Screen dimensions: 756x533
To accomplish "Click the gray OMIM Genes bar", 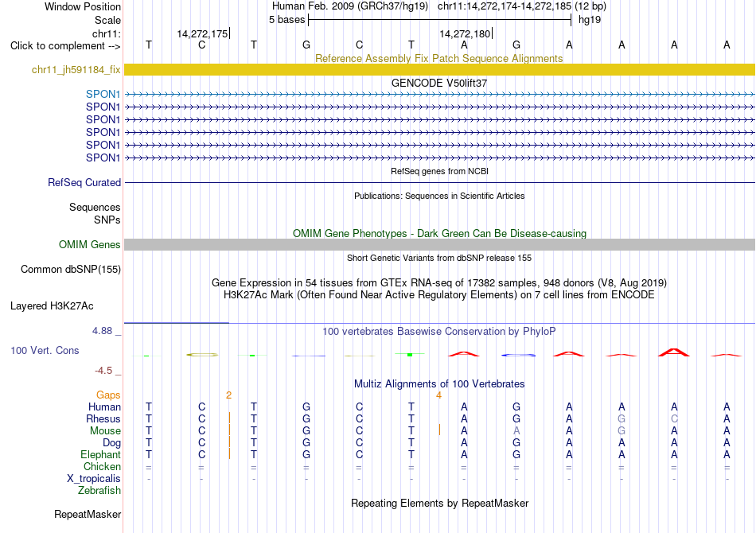I will pos(439,245).
